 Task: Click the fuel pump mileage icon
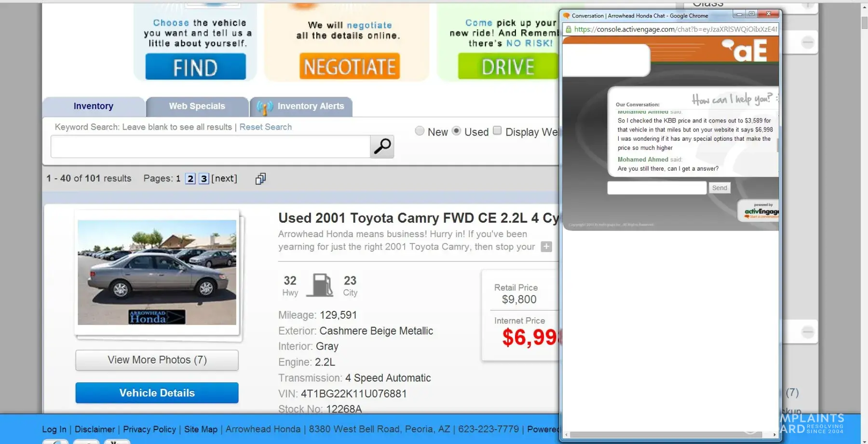pyautogui.click(x=322, y=285)
